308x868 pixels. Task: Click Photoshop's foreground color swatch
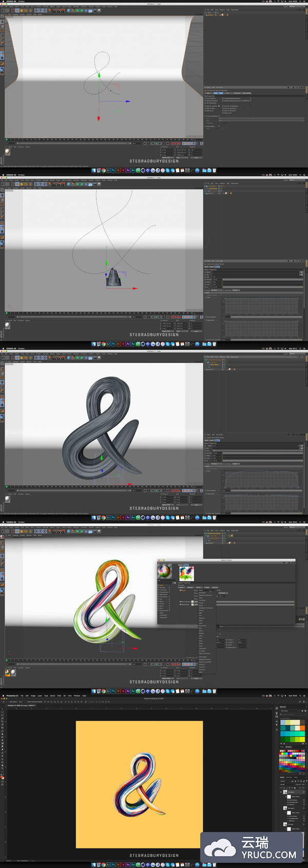click(x=2, y=777)
